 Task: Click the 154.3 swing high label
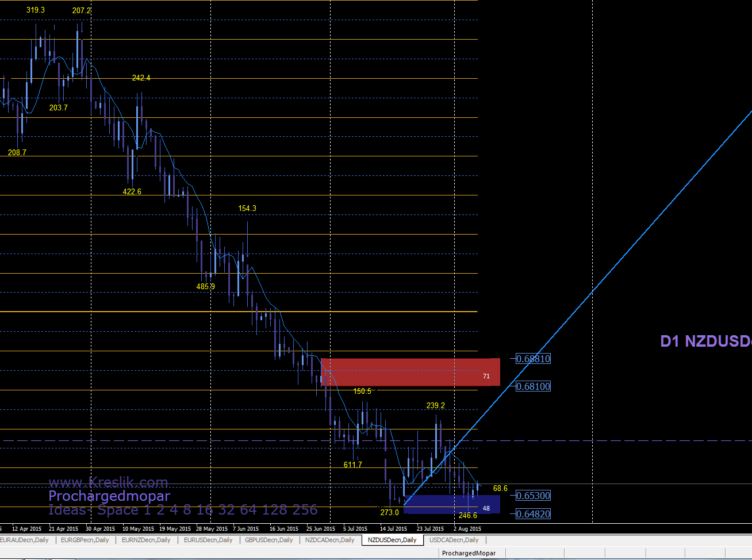247,208
